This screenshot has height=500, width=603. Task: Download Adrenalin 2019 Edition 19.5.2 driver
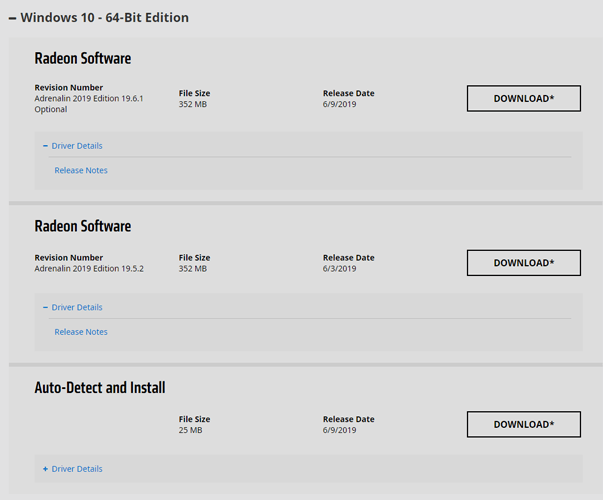524,263
